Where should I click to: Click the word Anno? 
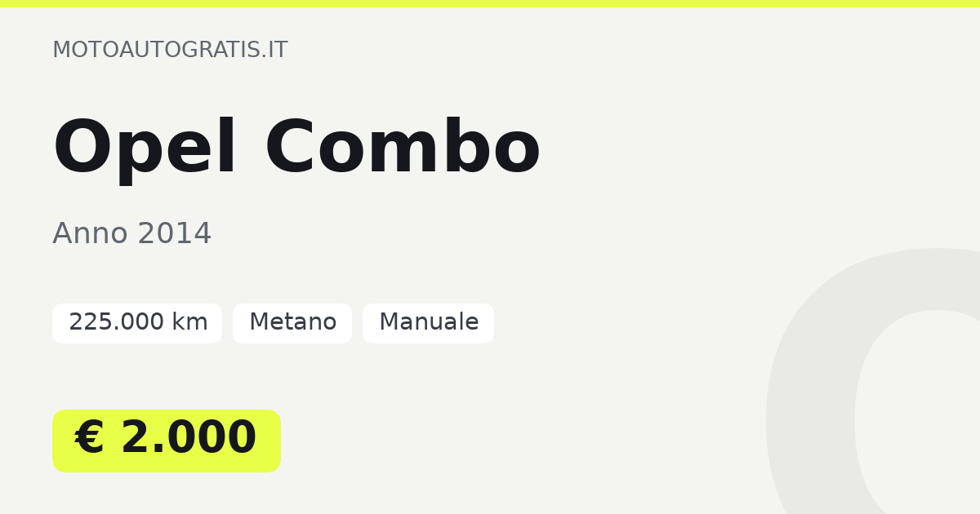coord(90,233)
